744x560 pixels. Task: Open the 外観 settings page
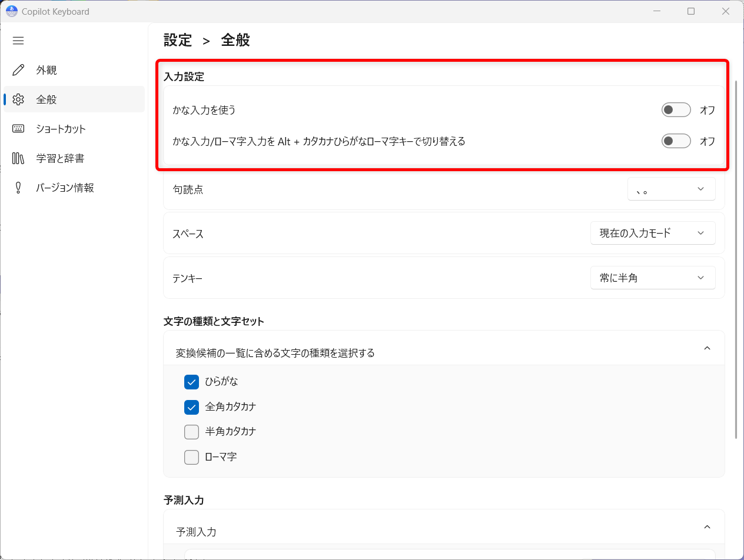pyautogui.click(x=74, y=70)
